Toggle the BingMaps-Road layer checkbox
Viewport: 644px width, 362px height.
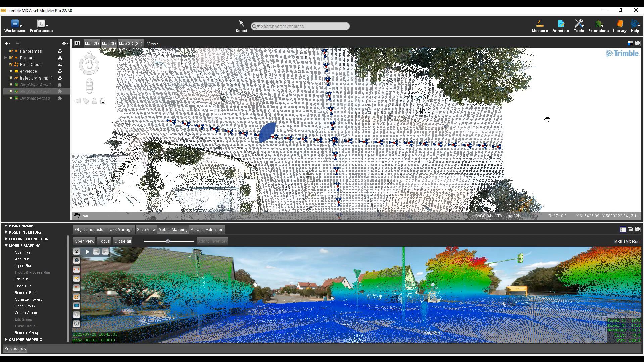tap(11, 98)
